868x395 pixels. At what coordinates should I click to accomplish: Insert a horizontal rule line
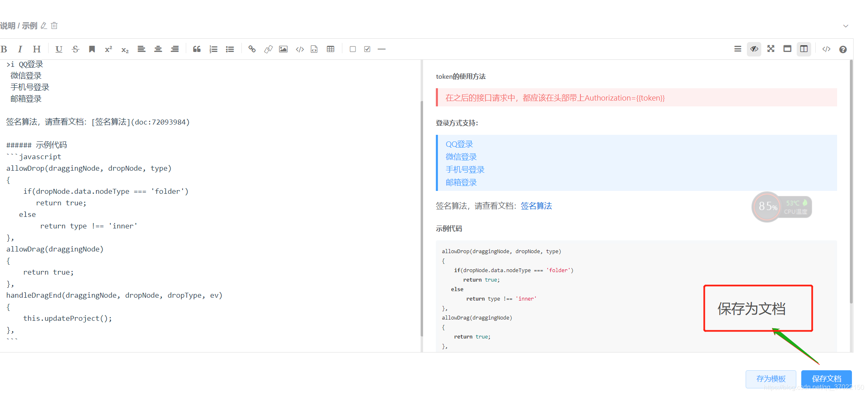(x=381, y=49)
